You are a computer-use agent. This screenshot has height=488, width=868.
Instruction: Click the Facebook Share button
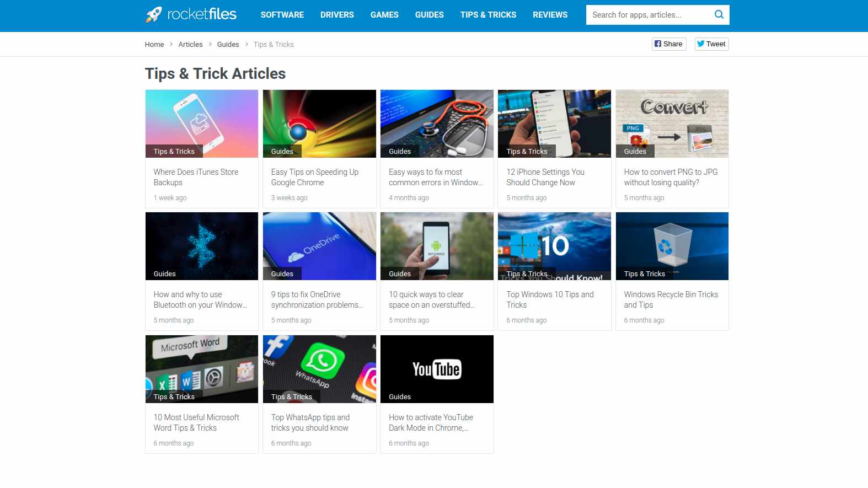tap(669, 44)
